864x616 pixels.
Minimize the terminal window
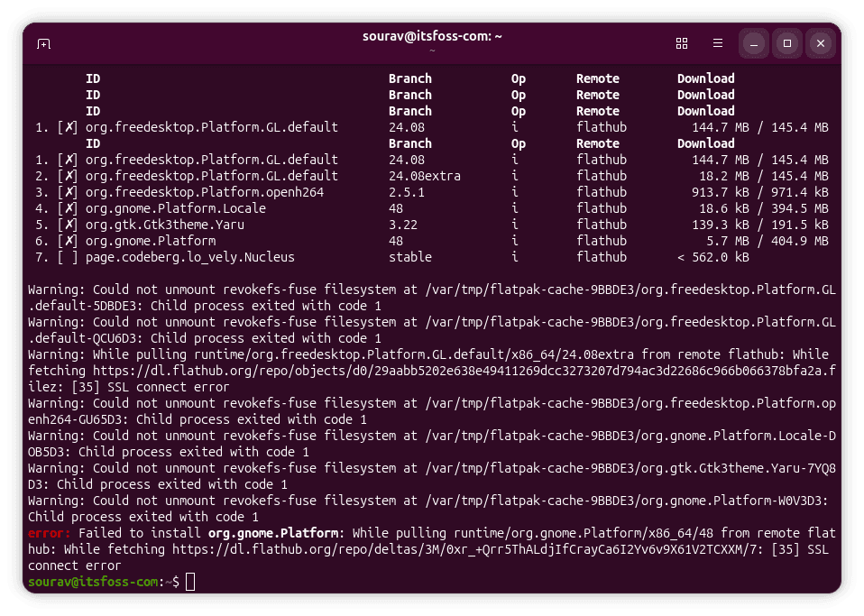click(x=753, y=43)
